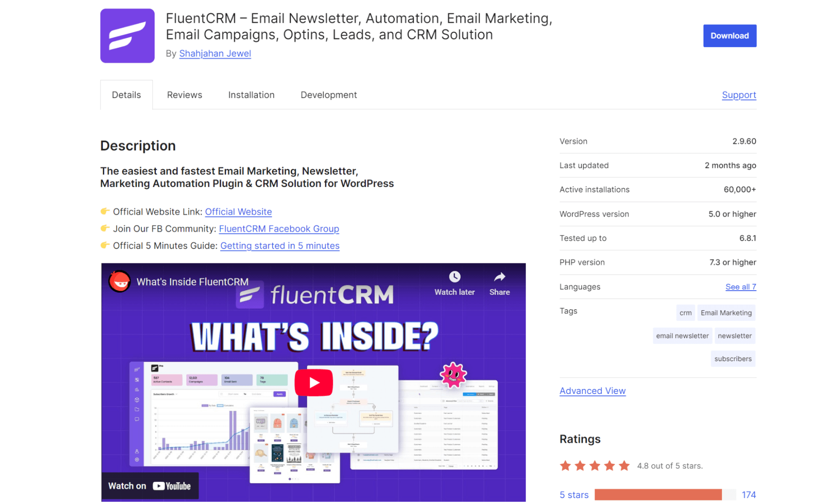Select the Details tab
The width and height of the screenshot is (840, 504).
tap(126, 95)
